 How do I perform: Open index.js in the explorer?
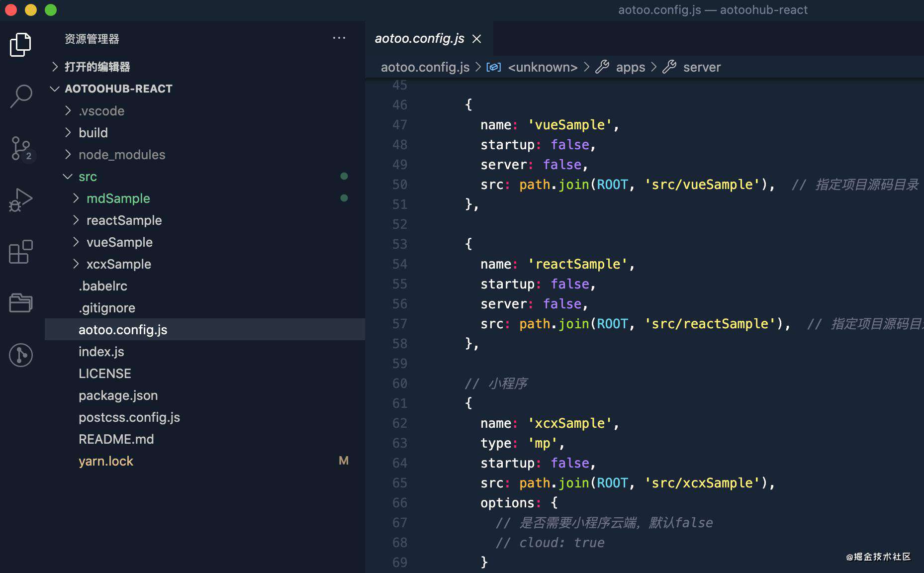(205, 351)
